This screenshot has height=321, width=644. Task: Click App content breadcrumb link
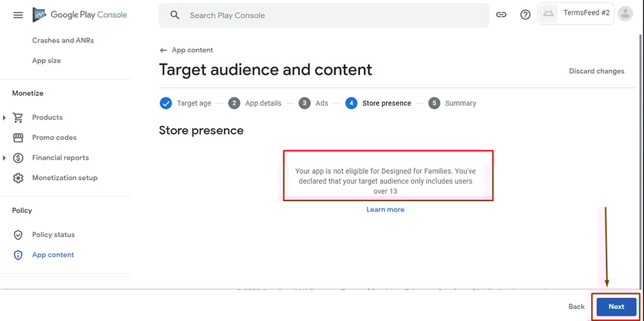tap(192, 50)
